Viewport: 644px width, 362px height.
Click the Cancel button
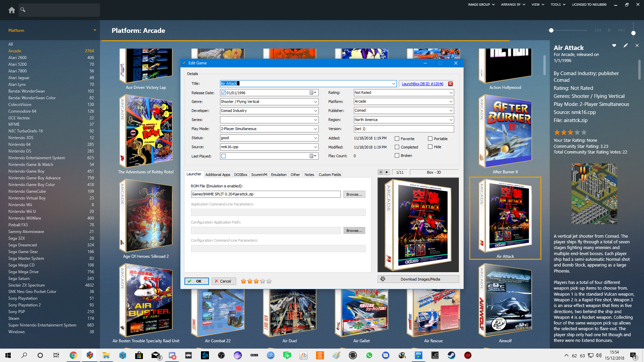224,281
